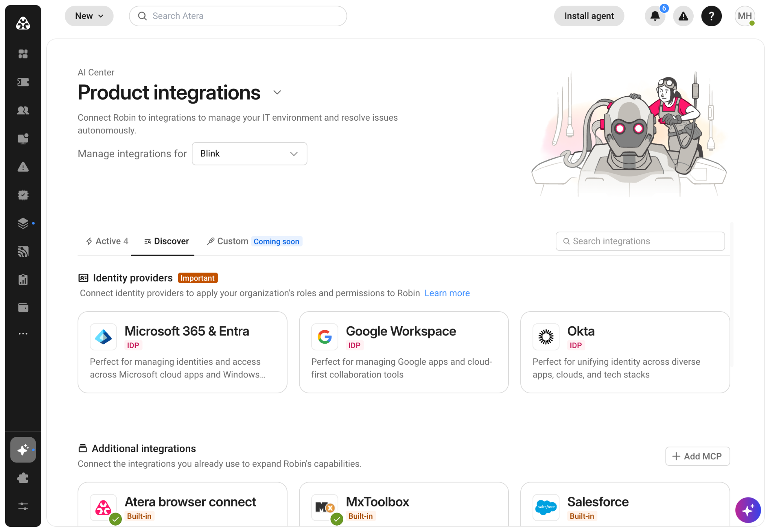The image size is (770, 532).
Task: Switch to the Active tab
Action: coord(107,241)
